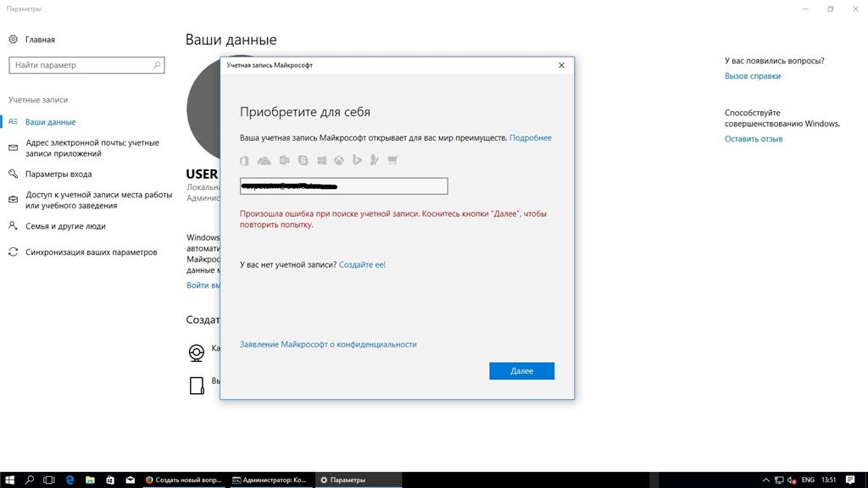Image resolution: width=868 pixels, height=488 pixels.
Task: Click the briefcase icon for work access
Action: click(x=14, y=200)
